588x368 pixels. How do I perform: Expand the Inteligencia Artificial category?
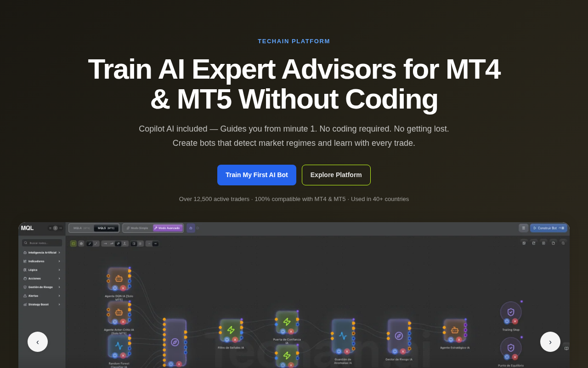click(x=42, y=253)
